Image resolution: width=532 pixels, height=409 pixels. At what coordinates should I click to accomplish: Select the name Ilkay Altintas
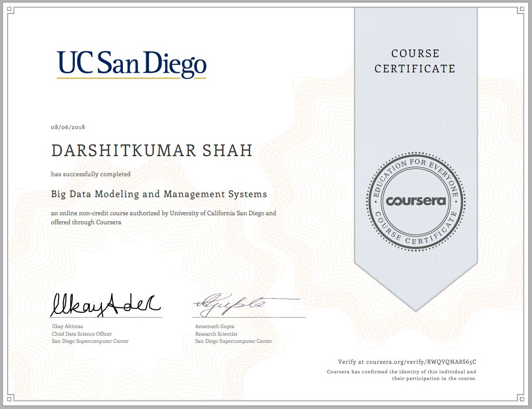[67, 326]
